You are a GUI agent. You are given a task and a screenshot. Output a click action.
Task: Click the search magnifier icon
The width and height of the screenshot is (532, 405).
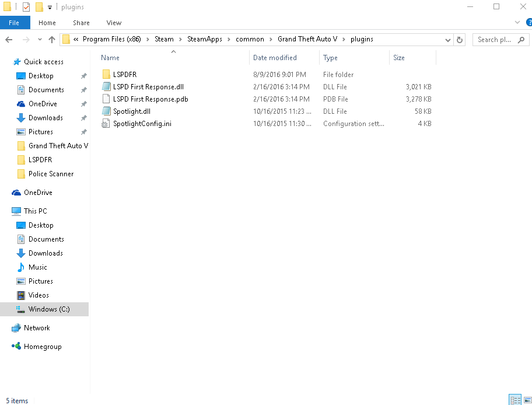click(x=521, y=40)
